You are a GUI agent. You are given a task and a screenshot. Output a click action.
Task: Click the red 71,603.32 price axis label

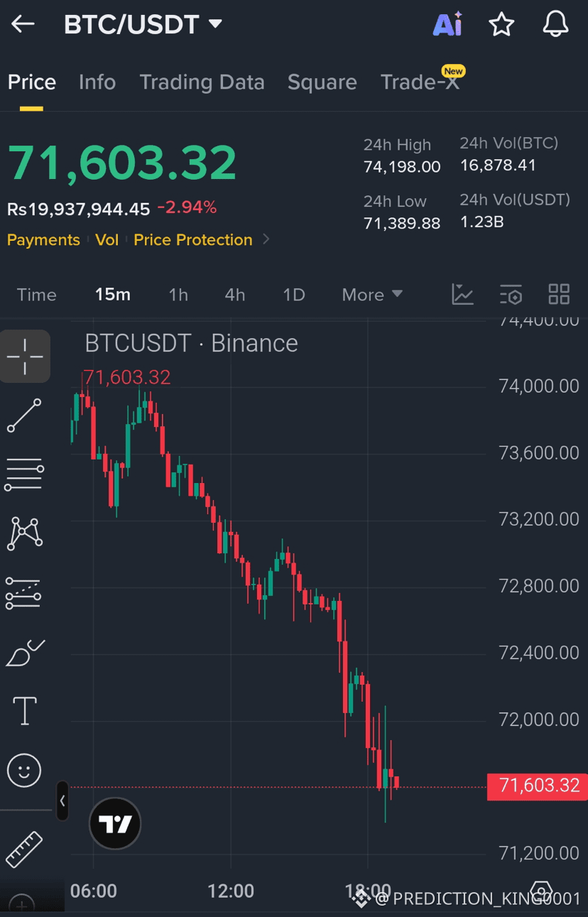coord(538,786)
